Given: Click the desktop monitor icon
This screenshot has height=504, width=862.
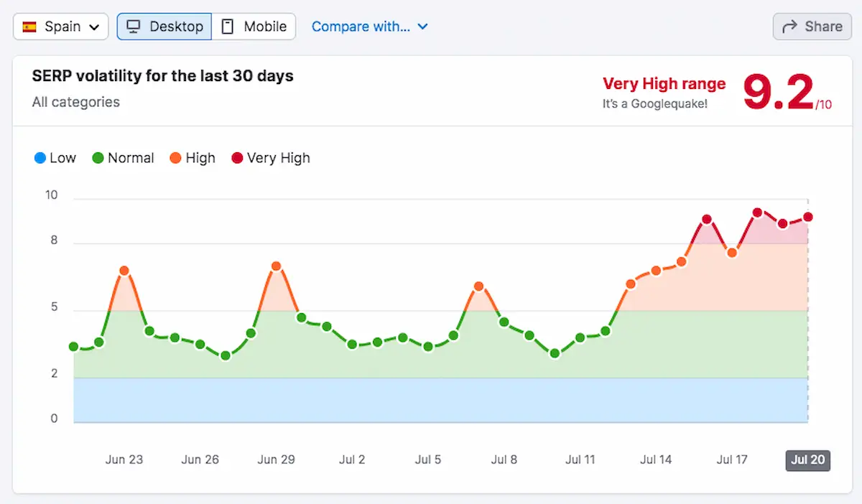Looking at the screenshot, I should coord(133,27).
